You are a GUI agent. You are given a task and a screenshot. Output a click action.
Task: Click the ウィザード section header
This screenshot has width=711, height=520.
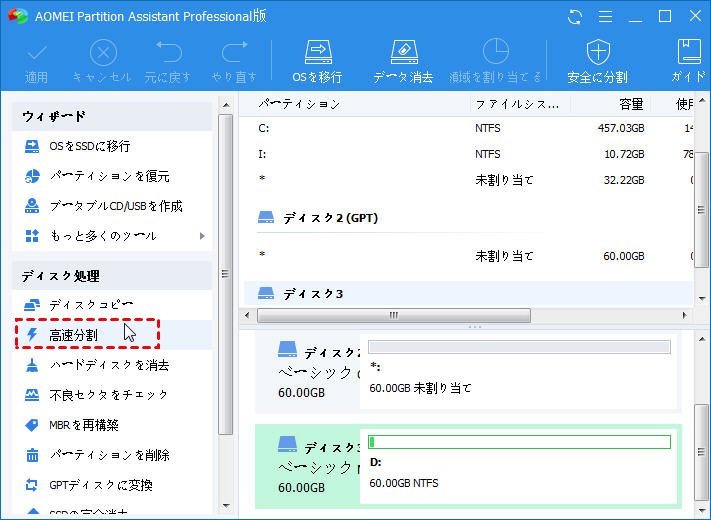tap(112, 117)
